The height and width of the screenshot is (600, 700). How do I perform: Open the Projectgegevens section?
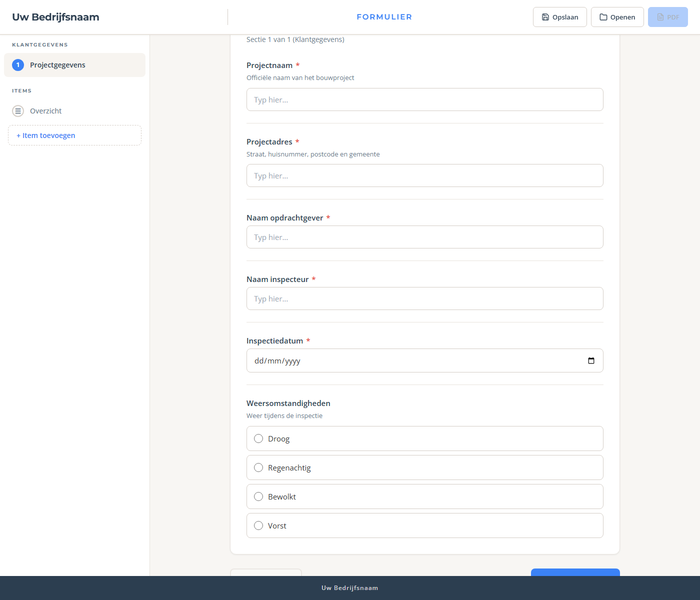coord(57,64)
